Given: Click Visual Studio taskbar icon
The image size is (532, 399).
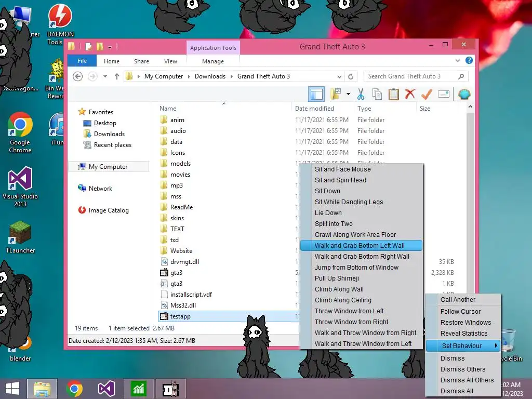Looking at the screenshot, I should click(x=106, y=389).
